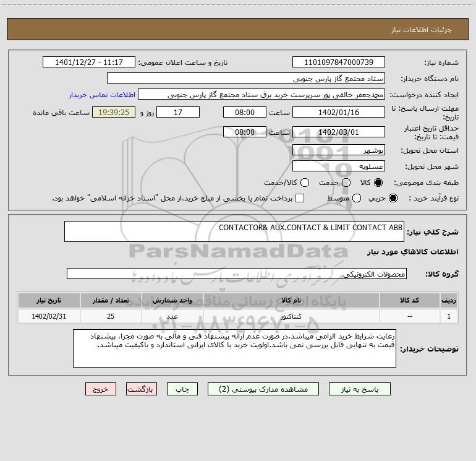476x461 pixels.
Task: Click the جزئیات اطلاعات نیاز page title
Action: (422, 30)
